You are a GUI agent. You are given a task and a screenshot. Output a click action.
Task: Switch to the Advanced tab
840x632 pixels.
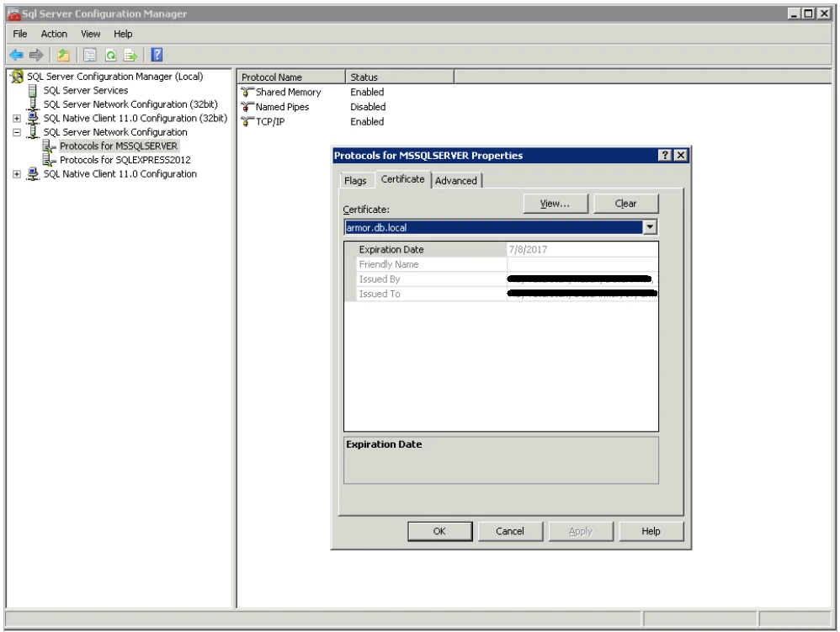[x=456, y=181]
